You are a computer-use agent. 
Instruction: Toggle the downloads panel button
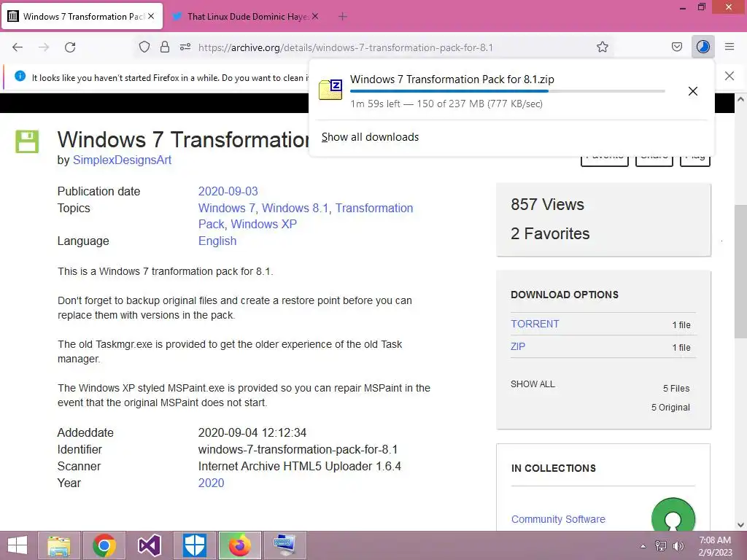[703, 47]
